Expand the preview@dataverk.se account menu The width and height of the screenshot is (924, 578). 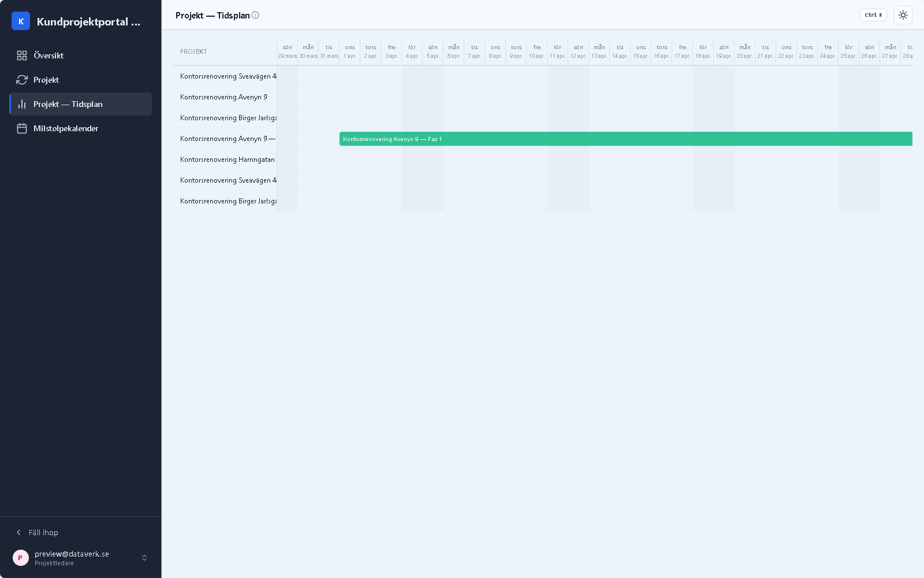81,558
